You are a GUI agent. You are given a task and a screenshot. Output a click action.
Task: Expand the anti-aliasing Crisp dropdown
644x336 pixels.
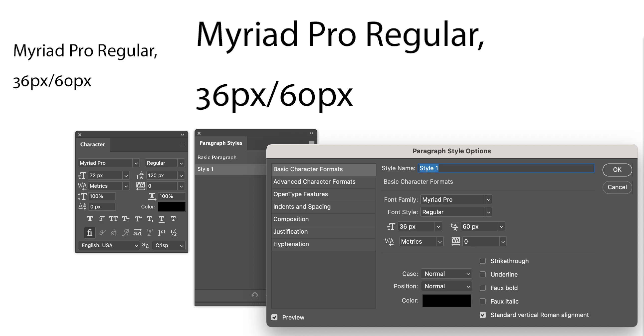pos(169,245)
